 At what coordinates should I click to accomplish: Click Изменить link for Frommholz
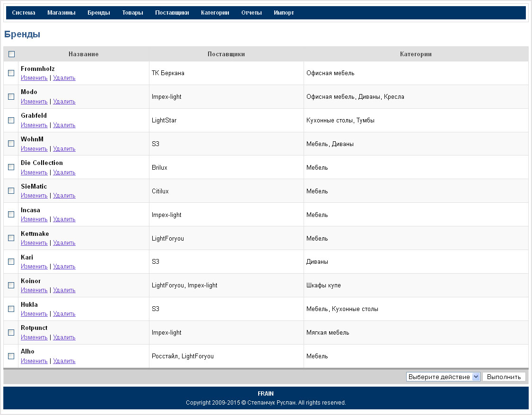(x=34, y=78)
